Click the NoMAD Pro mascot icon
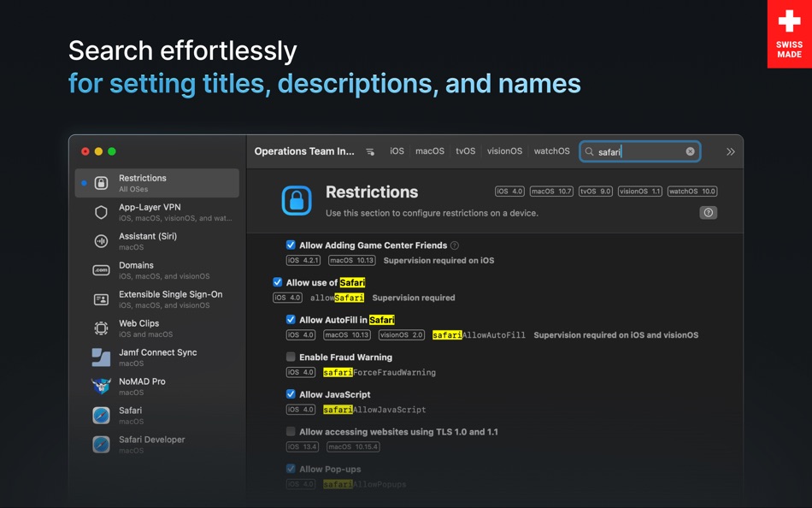The height and width of the screenshot is (508, 812). pyautogui.click(x=101, y=387)
